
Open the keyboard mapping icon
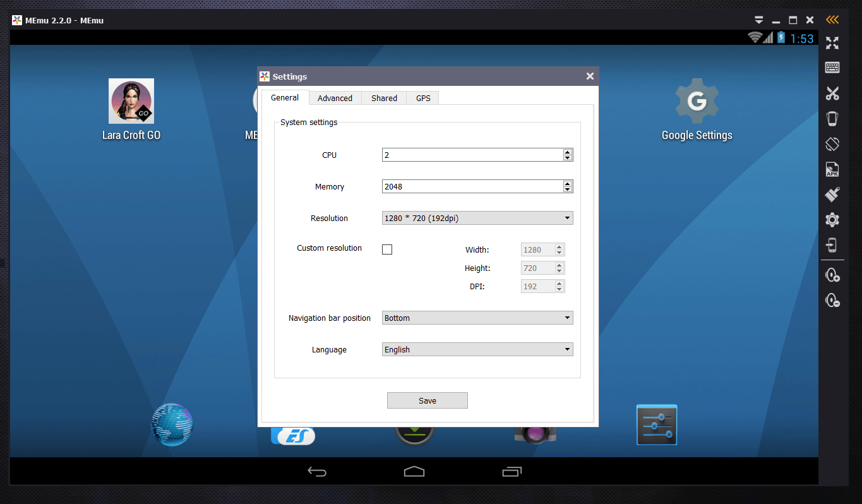(x=832, y=68)
